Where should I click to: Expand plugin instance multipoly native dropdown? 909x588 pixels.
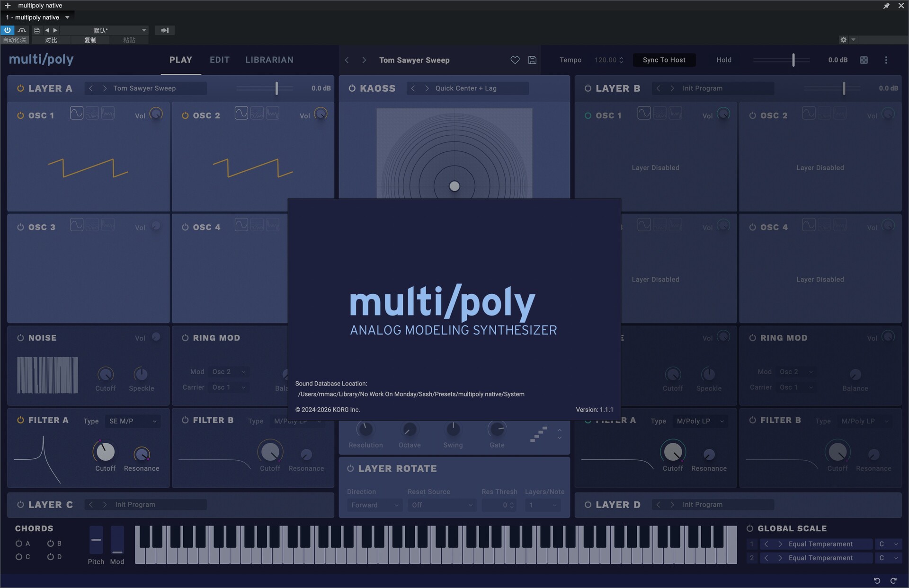click(67, 18)
